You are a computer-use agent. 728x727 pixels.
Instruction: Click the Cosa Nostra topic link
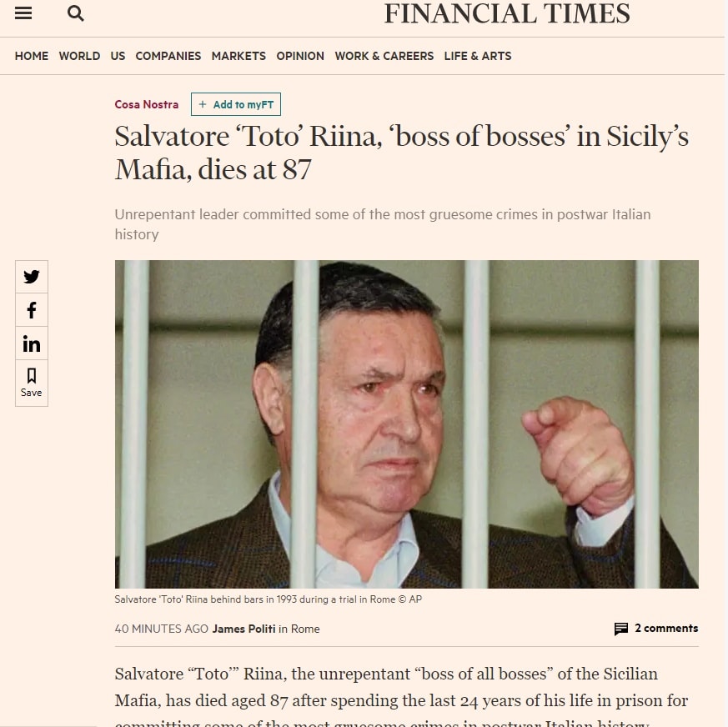[x=147, y=104]
